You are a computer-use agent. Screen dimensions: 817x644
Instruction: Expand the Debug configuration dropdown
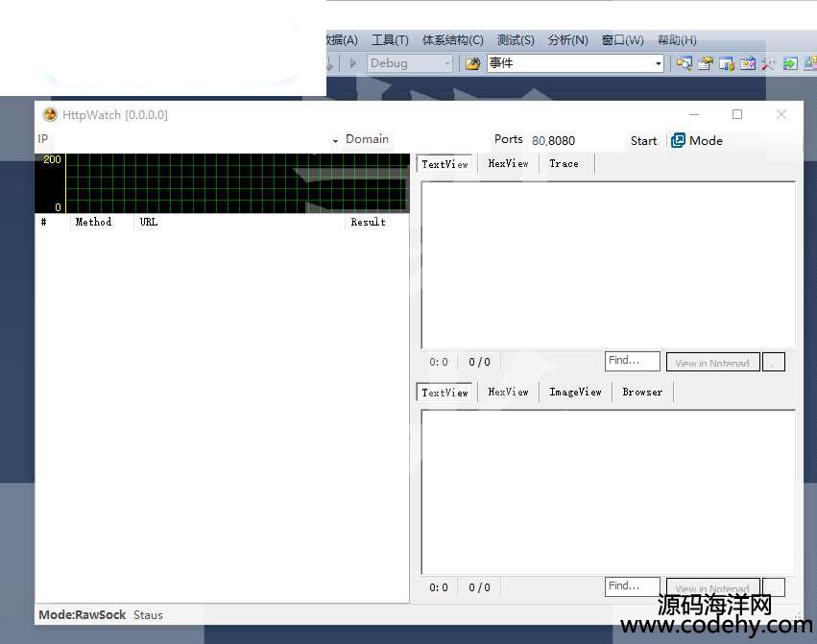pyautogui.click(x=445, y=63)
